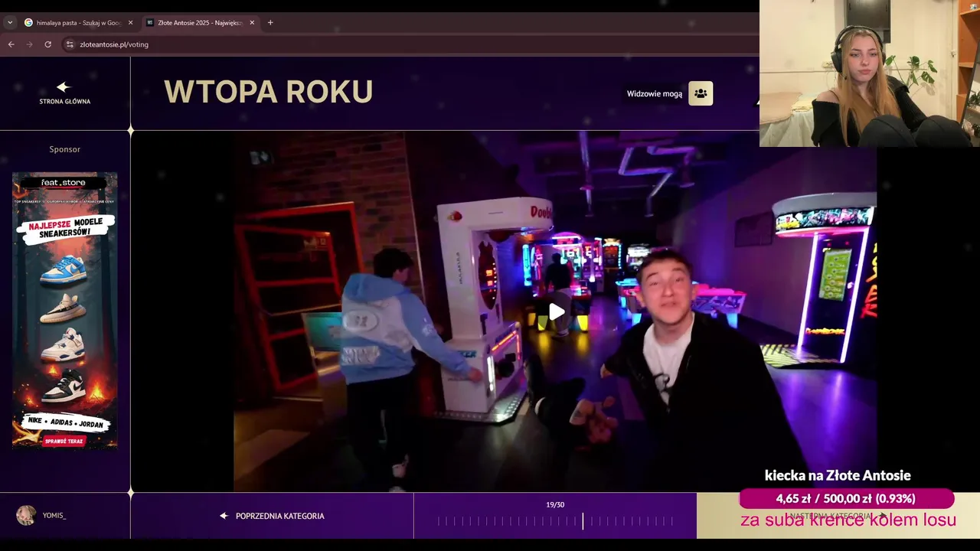Click the browser forward button

coord(30,44)
